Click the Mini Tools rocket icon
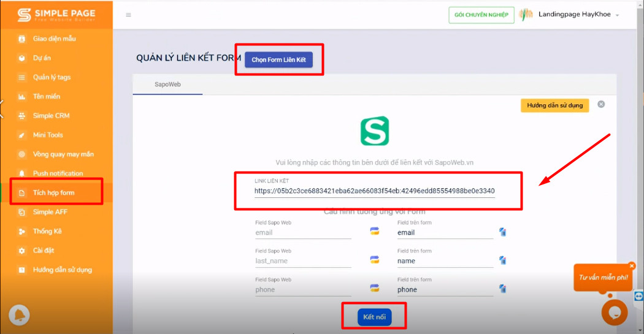 click(21, 135)
